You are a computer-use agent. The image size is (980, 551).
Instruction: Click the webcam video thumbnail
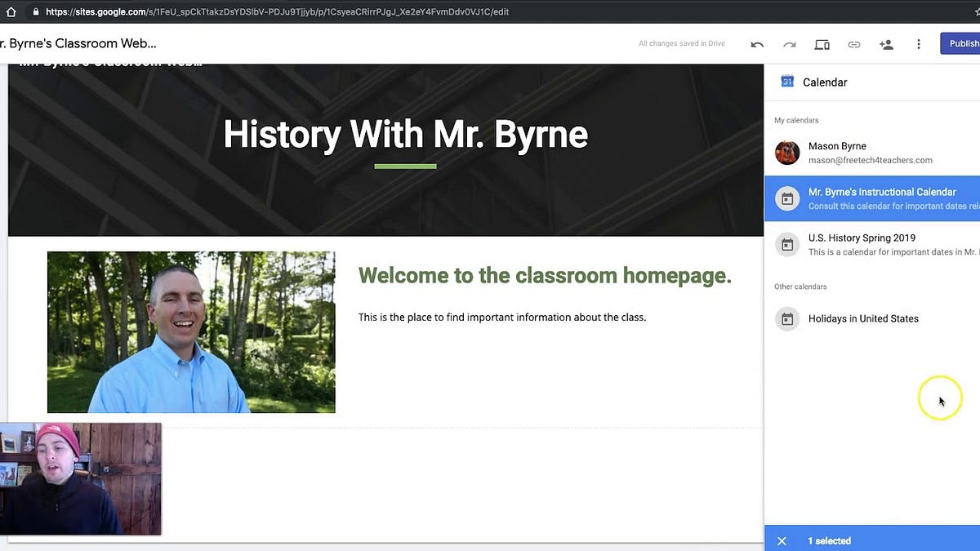(x=82, y=479)
